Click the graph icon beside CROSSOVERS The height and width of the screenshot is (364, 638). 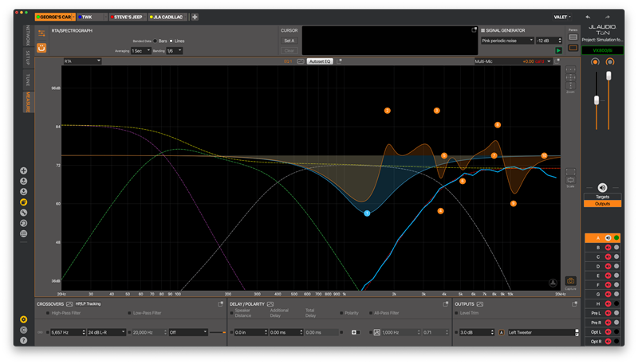click(69, 304)
